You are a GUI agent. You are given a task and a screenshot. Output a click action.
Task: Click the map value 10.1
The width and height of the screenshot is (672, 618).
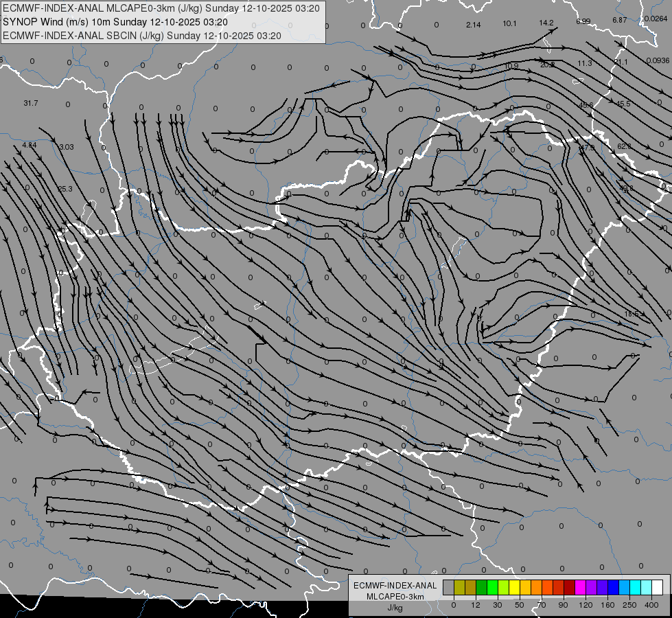coord(509,23)
